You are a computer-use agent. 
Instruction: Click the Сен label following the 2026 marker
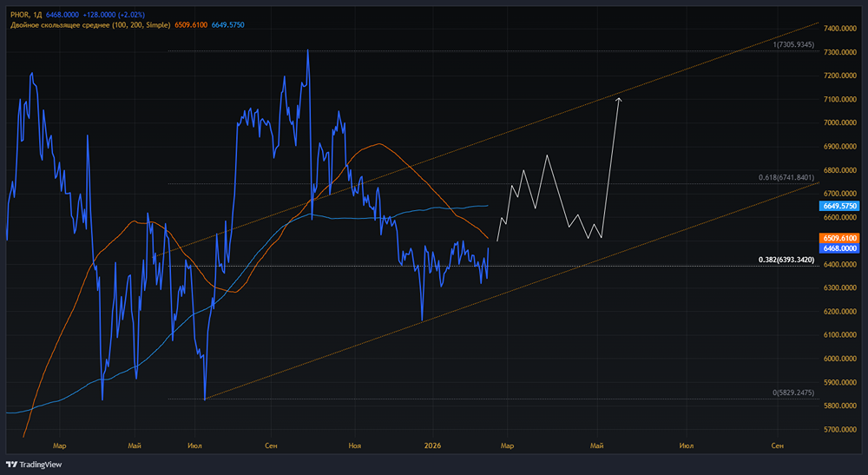pos(777,445)
